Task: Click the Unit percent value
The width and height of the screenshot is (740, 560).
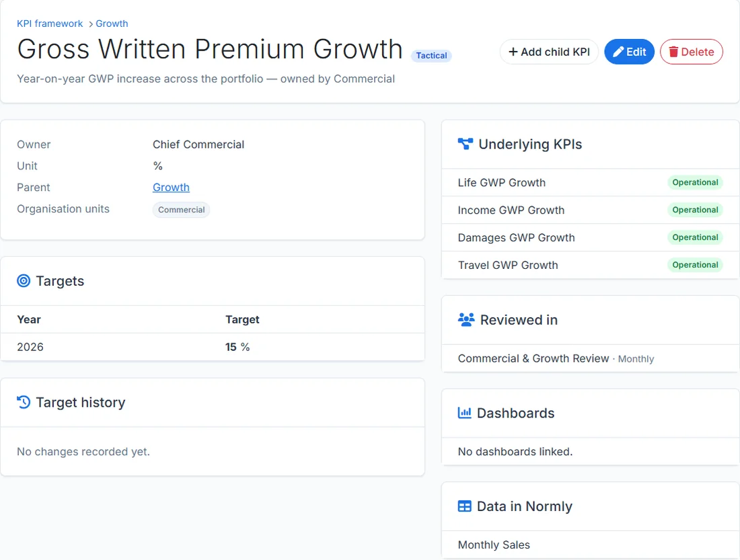Action: [x=157, y=166]
